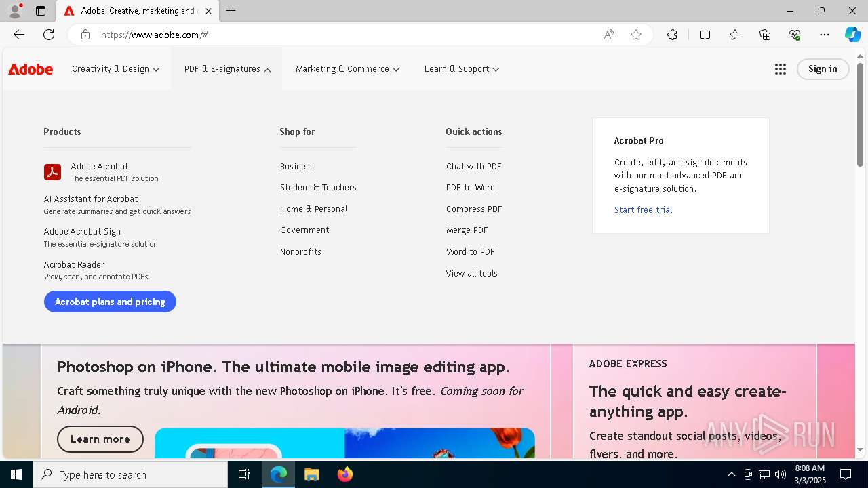Viewport: 868px width, 488px height.
Task: View site information lock icon
Action: (x=85, y=35)
